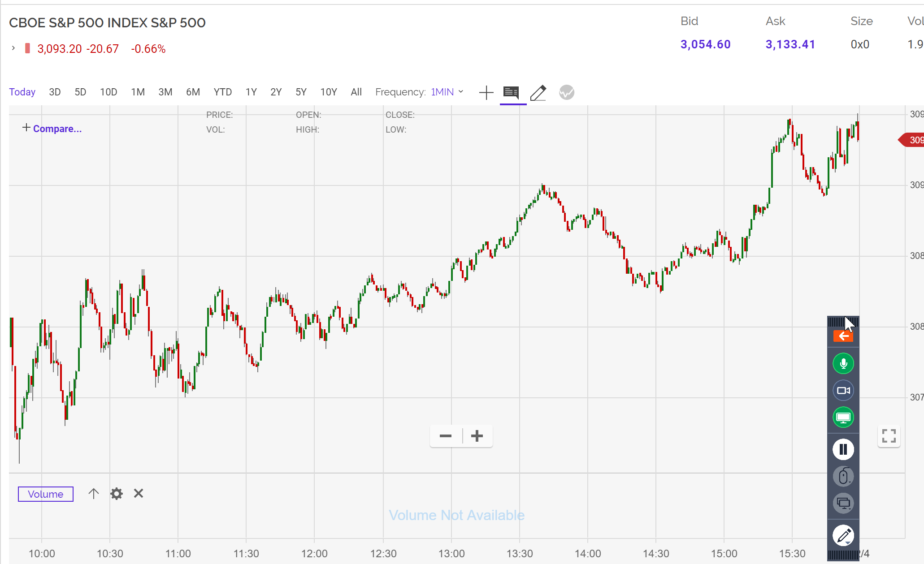This screenshot has height=564, width=924.
Task: Toggle the info tooltip icon in toolbar
Action: pyautogui.click(x=511, y=93)
